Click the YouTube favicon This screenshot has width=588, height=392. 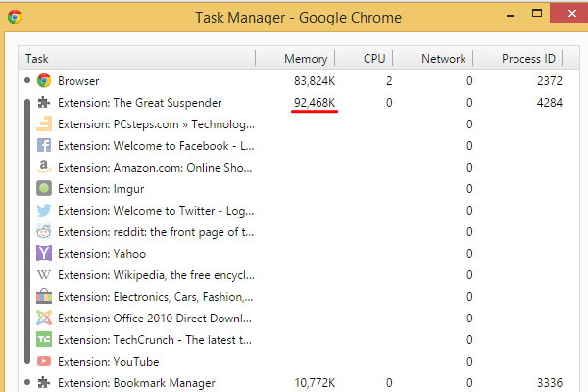(x=44, y=361)
